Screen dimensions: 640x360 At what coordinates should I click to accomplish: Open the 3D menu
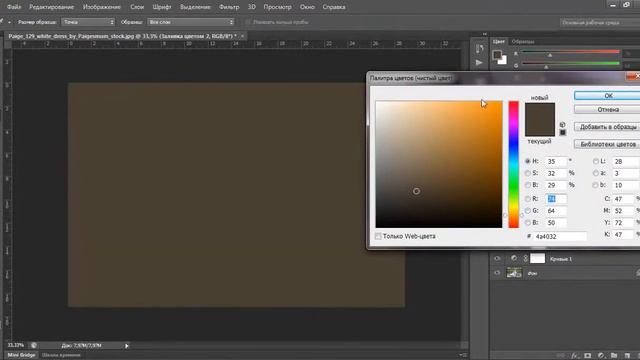[251, 7]
